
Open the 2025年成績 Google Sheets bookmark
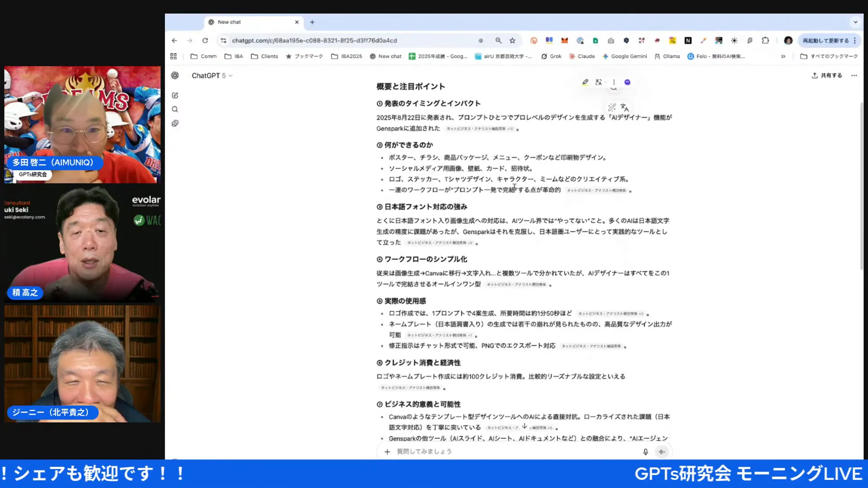tap(438, 56)
